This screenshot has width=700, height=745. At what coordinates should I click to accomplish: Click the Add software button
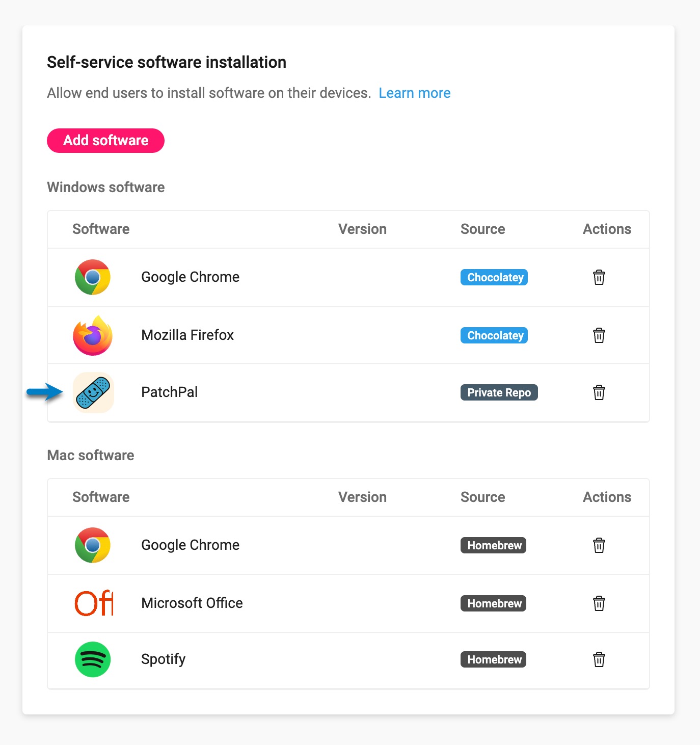pyautogui.click(x=105, y=141)
